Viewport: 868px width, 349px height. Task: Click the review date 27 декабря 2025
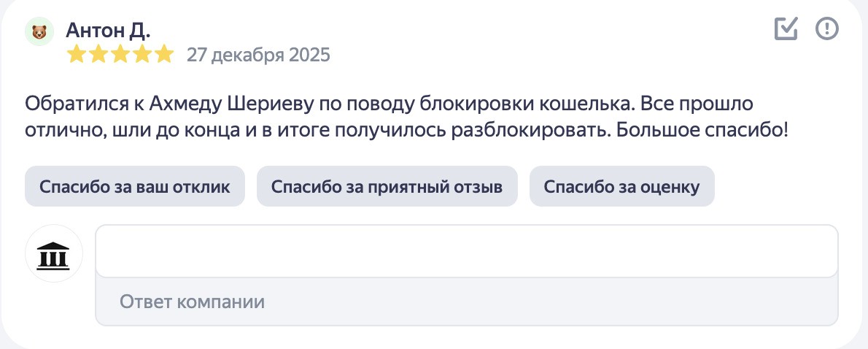coord(258,55)
